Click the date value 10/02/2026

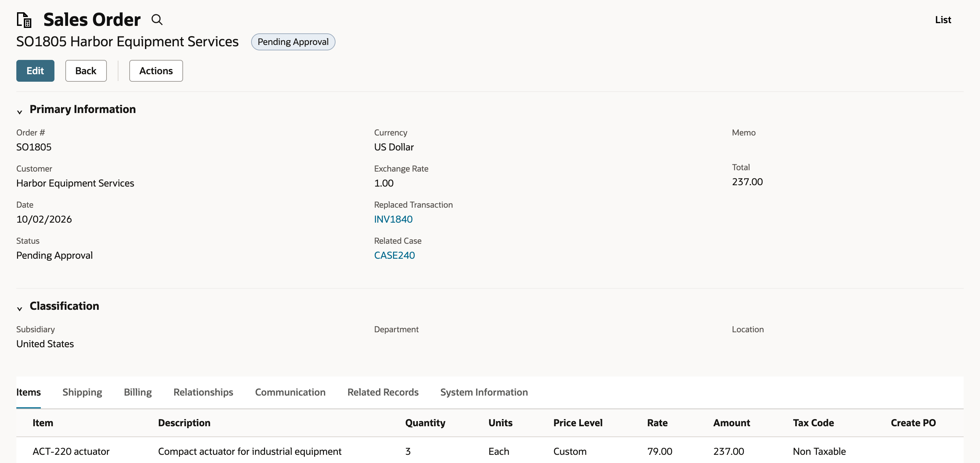pos(44,219)
